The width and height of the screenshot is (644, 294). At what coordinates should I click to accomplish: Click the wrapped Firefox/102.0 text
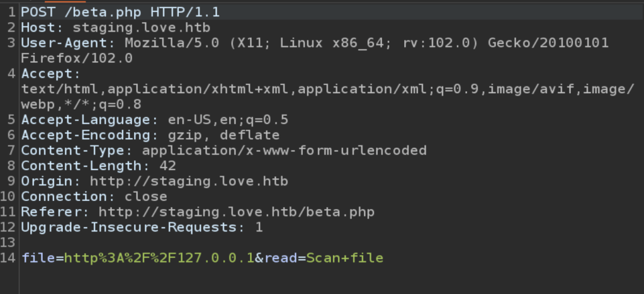77,59
